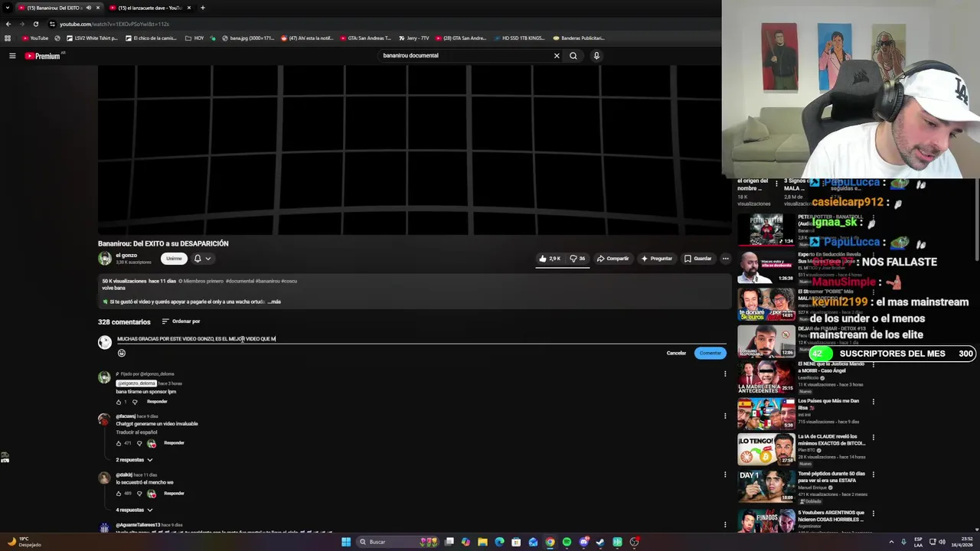Image resolution: width=980 pixels, height=551 pixels.
Task: Open options menu for @AguanteTalleres13 comment
Action: [725, 525]
